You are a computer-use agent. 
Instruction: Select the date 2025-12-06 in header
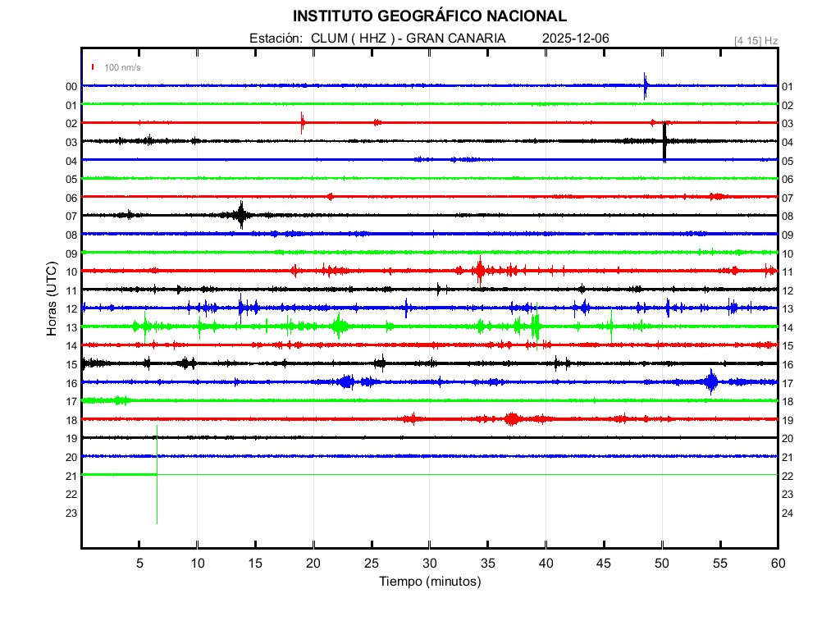(x=575, y=39)
